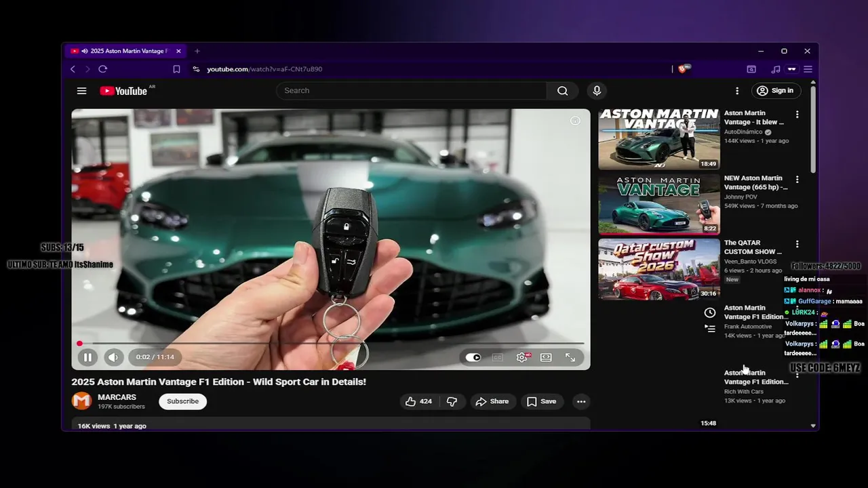Close the Aston Martin Vantage browser tab
Image resolution: width=868 pixels, height=488 pixels.
click(178, 51)
